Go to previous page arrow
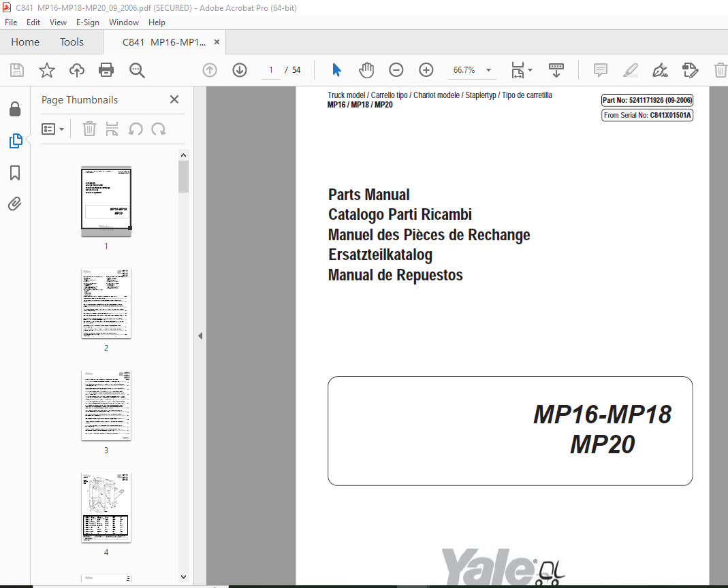Image resolution: width=728 pixels, height=588 pixels. [210, 70]
